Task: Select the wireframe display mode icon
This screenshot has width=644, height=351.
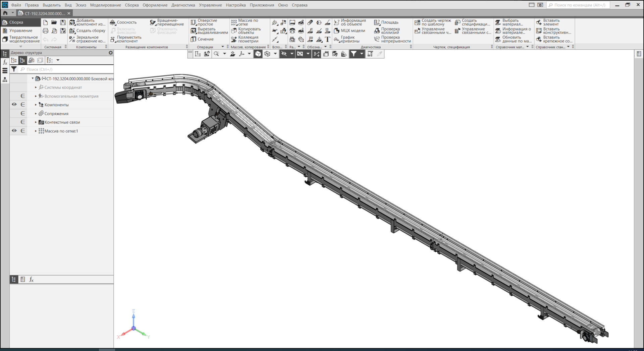Action: point(267,54)
